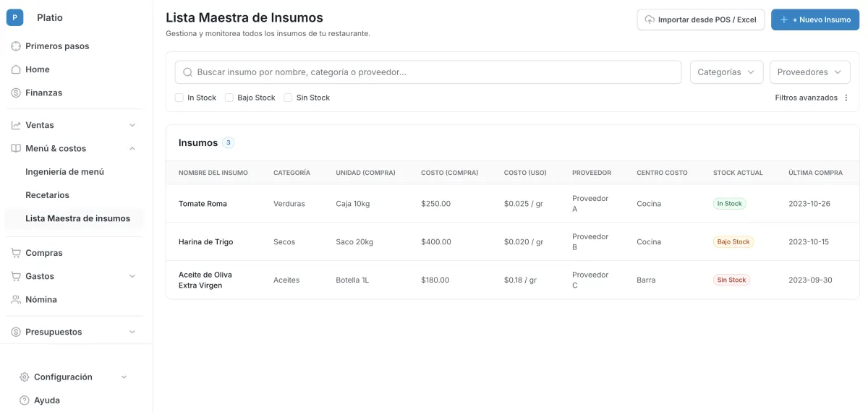Click the Insumos count badge 3

click(229, 142)
